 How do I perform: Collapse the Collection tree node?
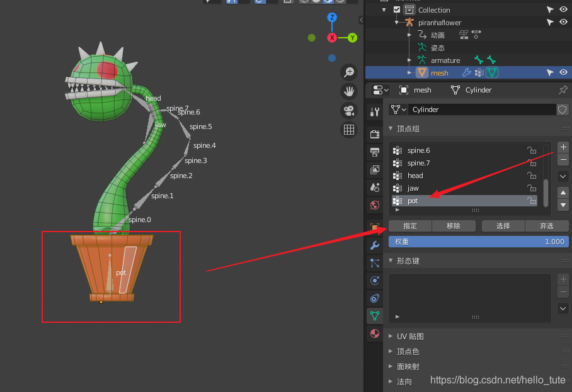click(x=384, y=10)
